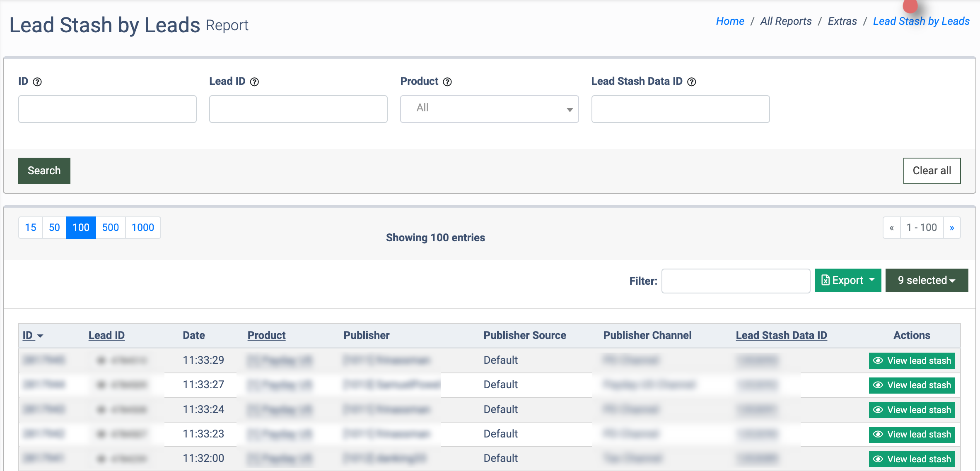
Task: Click the help icon next to ID label
Action: tap(37, 82)
